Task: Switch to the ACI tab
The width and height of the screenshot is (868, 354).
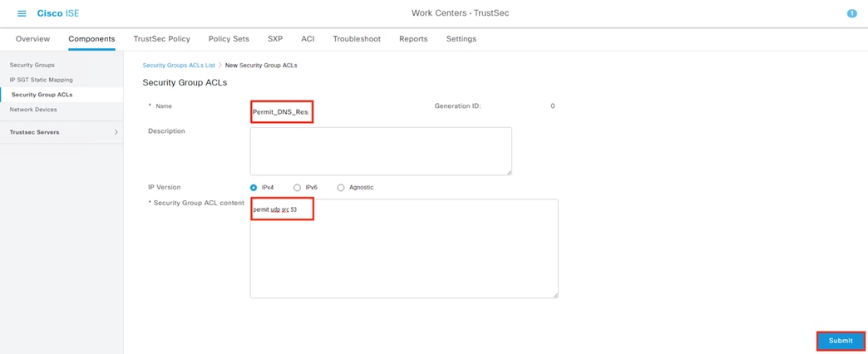Action: click(308, 39)
